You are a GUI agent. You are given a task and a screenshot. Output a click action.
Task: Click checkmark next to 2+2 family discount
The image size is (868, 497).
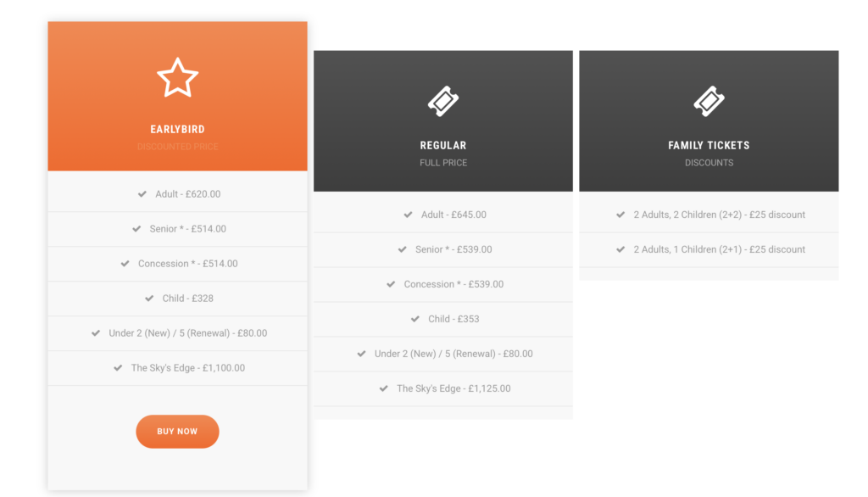pos(620,215)
